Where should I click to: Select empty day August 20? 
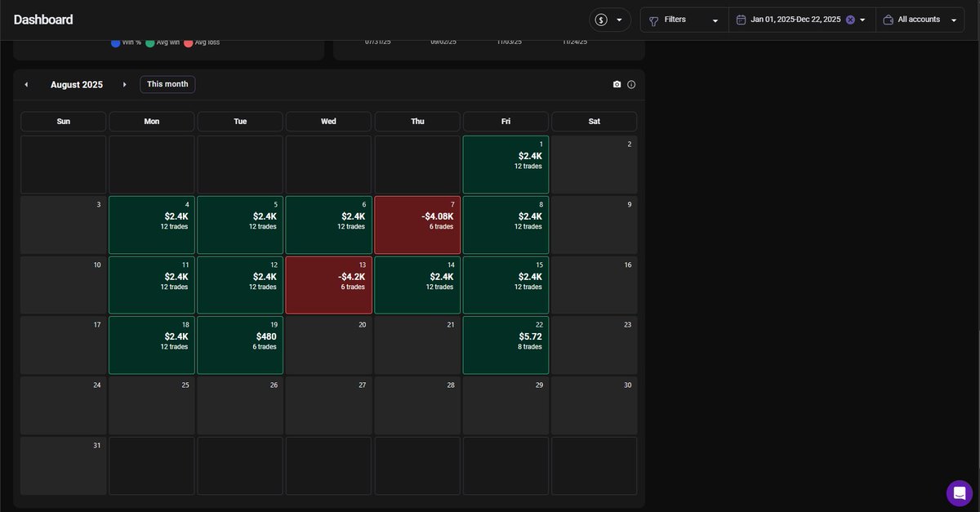(328, 345)
